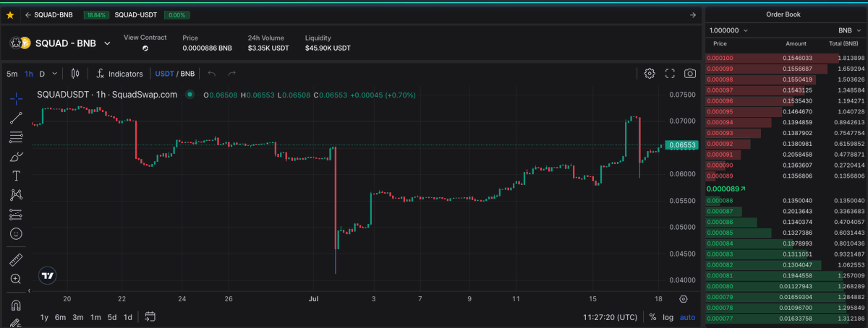Open the candlestick chart style selector

coord(75,73)
